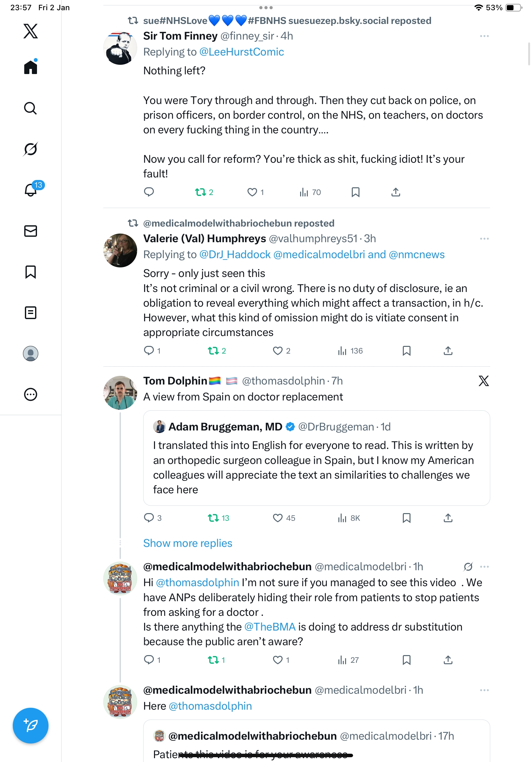Screen dimensions: 532x762
Task: Open Tom Dolphin's profile picture
Action: pos(120,392)
